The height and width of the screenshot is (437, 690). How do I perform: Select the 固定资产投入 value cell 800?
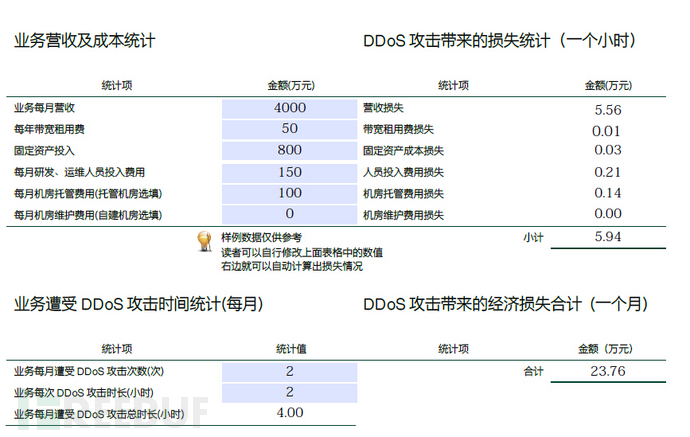[290, 151]
